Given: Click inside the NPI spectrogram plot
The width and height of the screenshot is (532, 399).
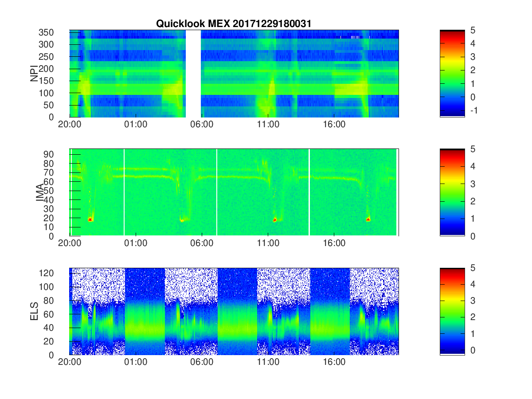Looking at the screenshot, I should (234, 74).
